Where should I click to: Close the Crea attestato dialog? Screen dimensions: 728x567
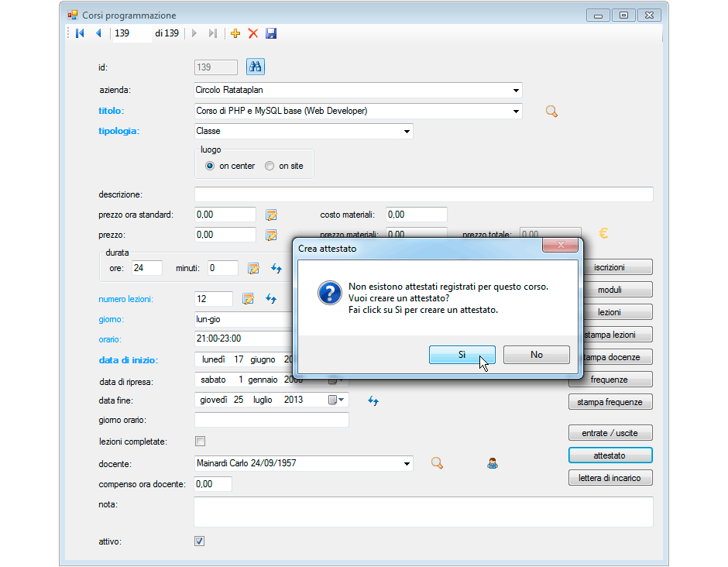[x=561, y=246]
